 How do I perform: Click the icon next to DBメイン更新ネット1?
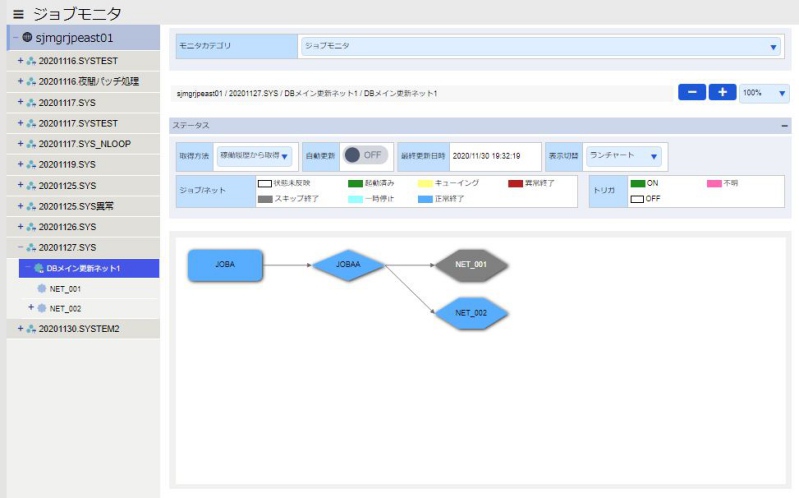click(39, 268)
